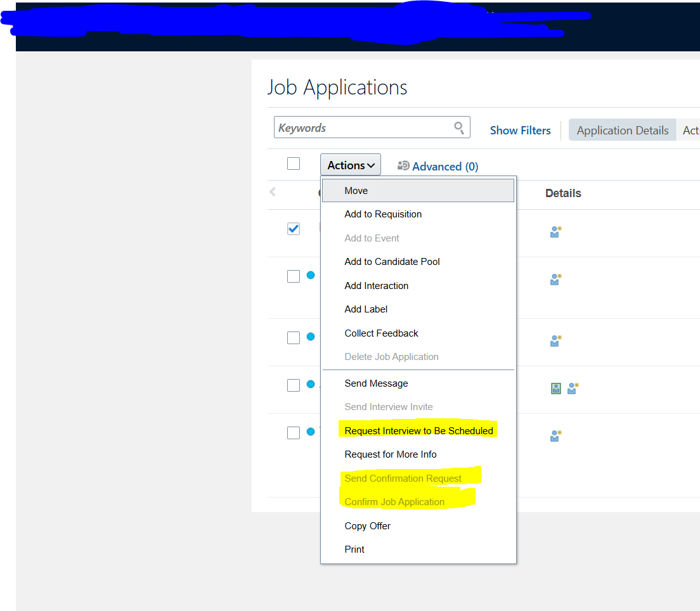Open the Actions dropdown menu
Image resolution: width=700 pixels, height=611 pixels.
point(350,164)
